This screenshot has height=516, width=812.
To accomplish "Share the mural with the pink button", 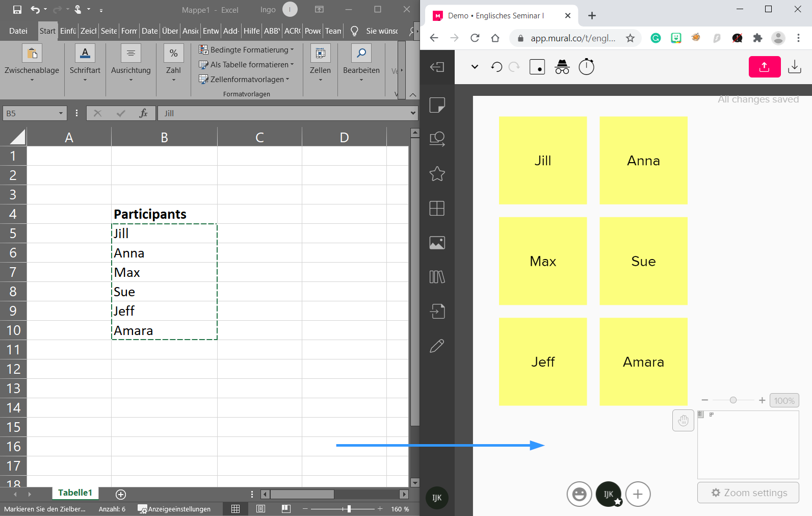I will [765, 67].
